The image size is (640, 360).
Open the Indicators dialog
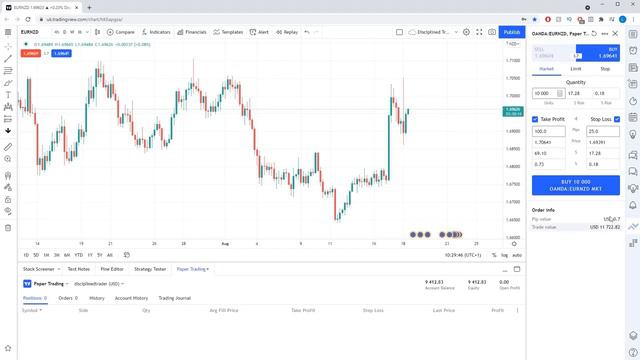click(x=156, y=32)
